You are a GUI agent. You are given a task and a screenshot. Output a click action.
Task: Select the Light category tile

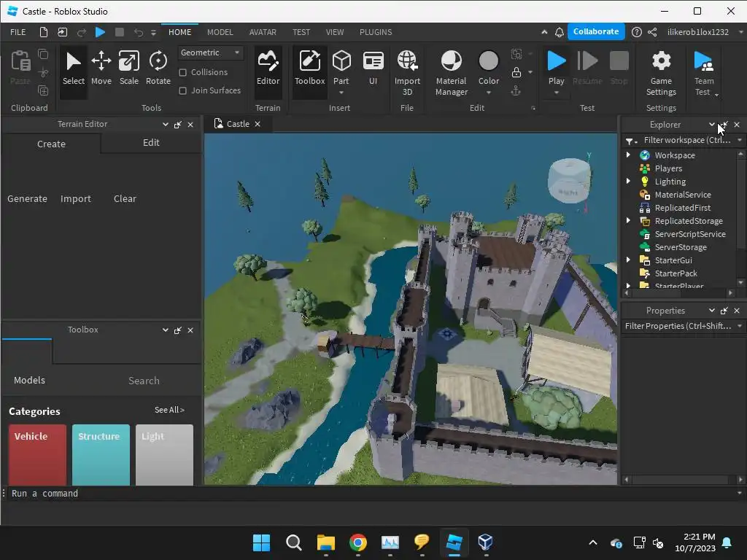click(x=164, y=455)
